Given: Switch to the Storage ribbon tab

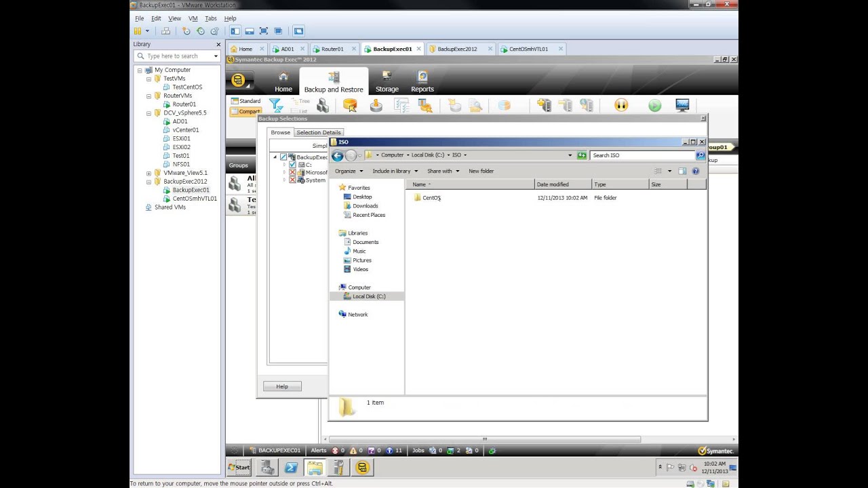Looking at the screenshot, I should click(x=387, y=82).
